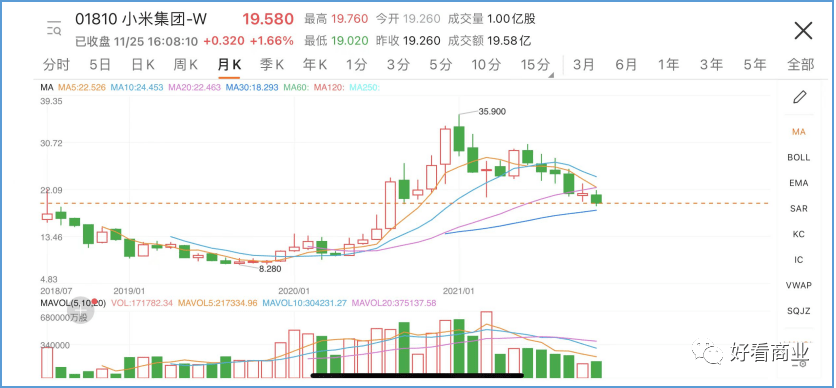
Task: Click the MAVOL20:375137.58 value
Action: pos(393,303)
